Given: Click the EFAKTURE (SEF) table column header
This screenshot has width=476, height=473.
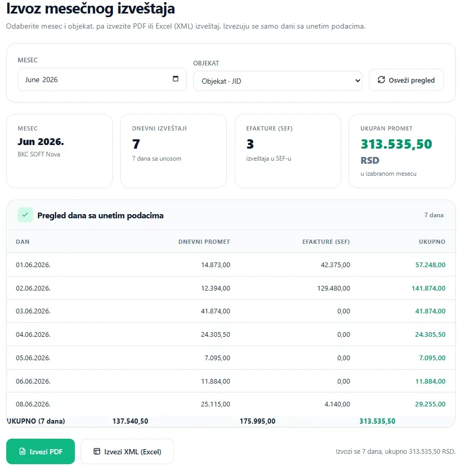Looking at the screenshot, I should [326, 242].
